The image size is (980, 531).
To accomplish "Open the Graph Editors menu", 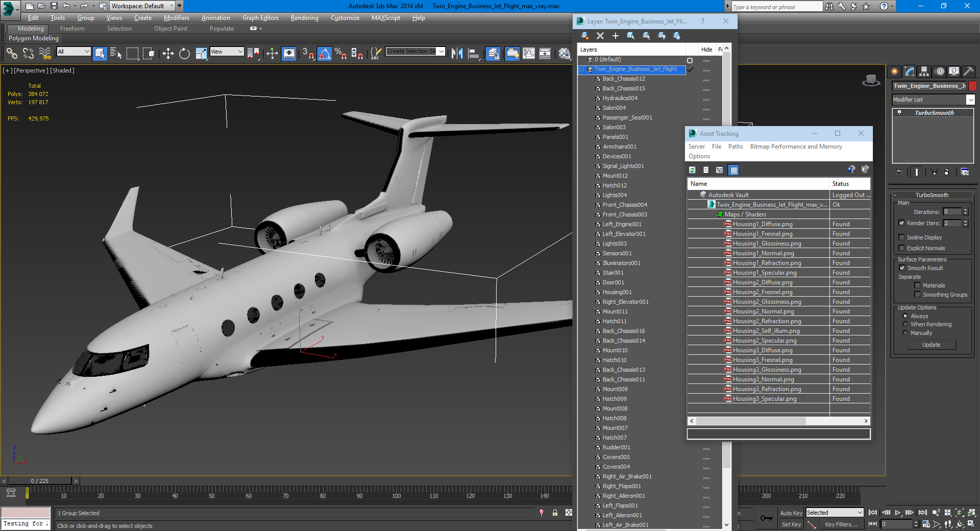I will tap(260, 18).
